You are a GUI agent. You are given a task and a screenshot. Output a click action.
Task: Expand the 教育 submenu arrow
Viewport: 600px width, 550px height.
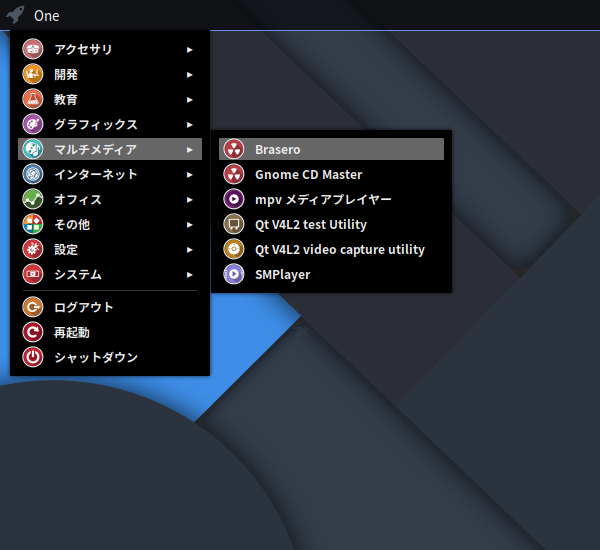tap(189, 100)
